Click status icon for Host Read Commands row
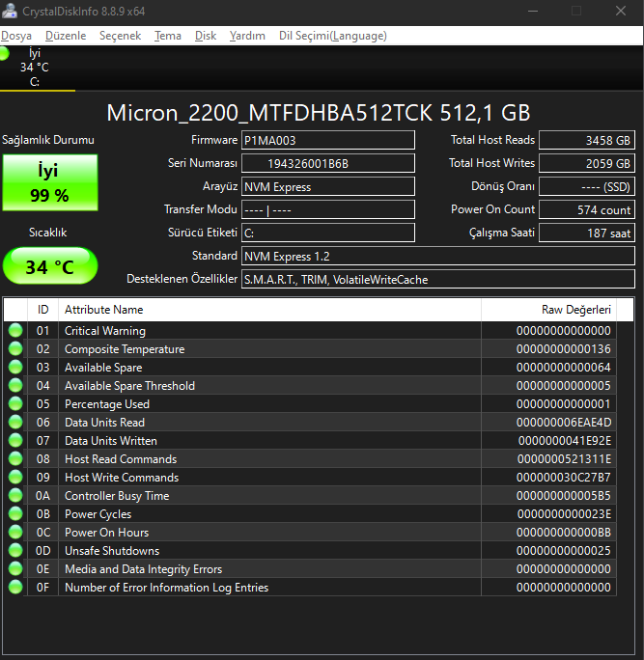 pos(15,458)
